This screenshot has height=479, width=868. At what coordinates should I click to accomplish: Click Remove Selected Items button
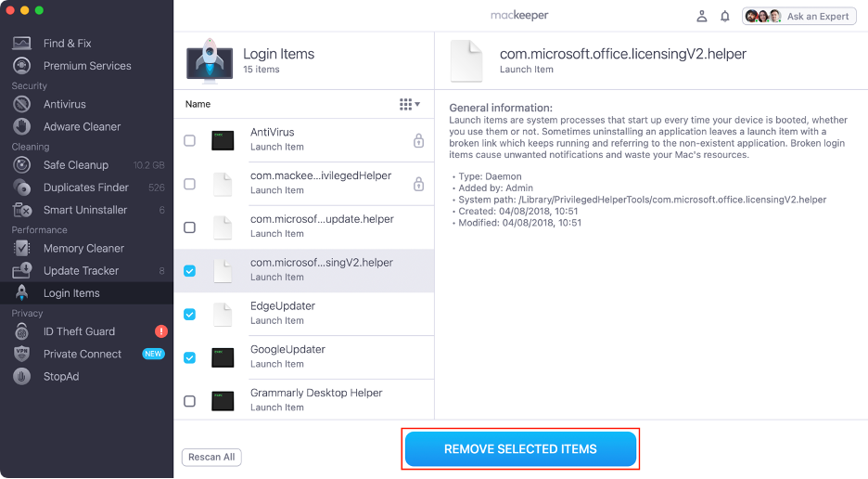coord(520,449)
